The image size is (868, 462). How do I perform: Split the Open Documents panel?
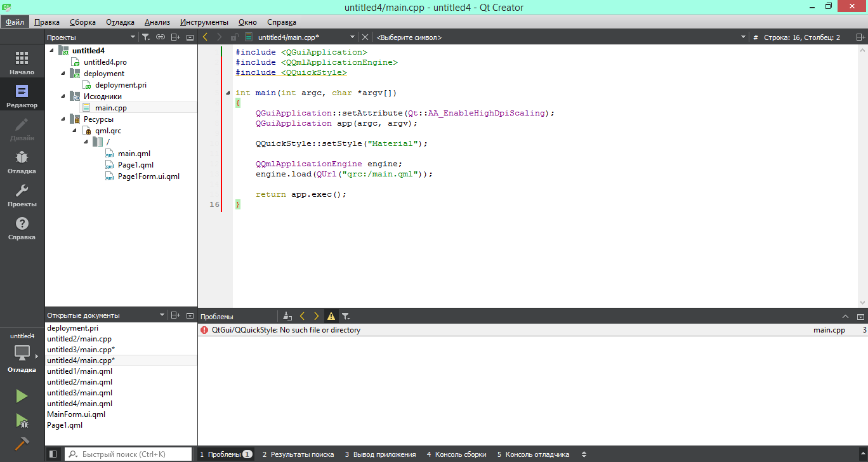[x=176, y=315]
